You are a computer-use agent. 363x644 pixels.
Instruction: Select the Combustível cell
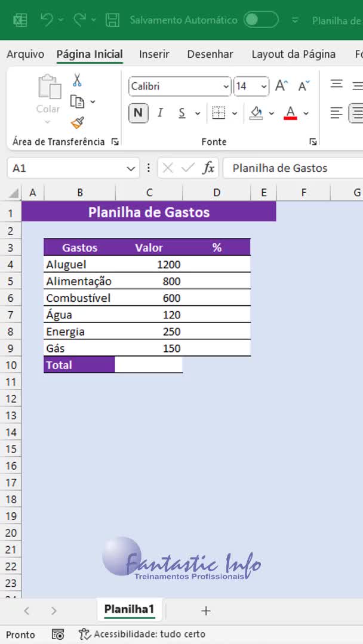(80, 298)
